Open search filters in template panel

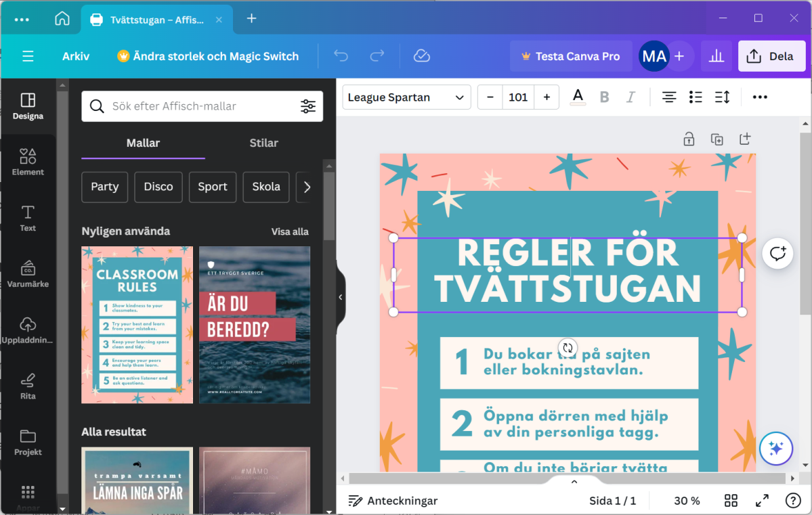click(308, 106)
